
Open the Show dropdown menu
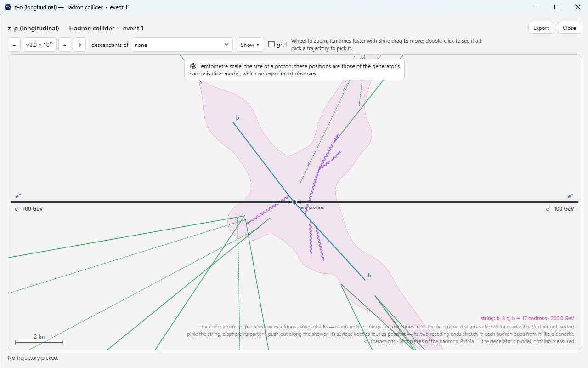[250, 45]
